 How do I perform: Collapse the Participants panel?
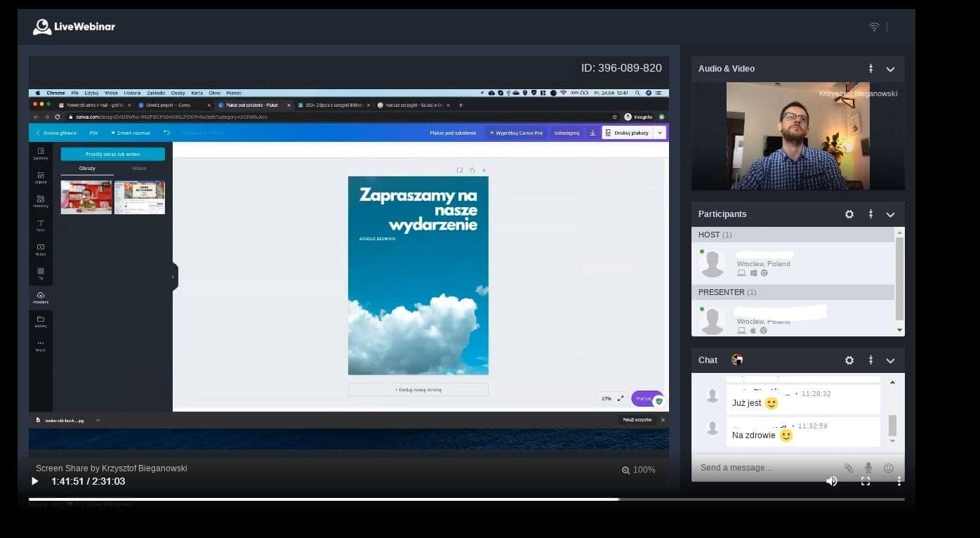click(x=890, y=214)
